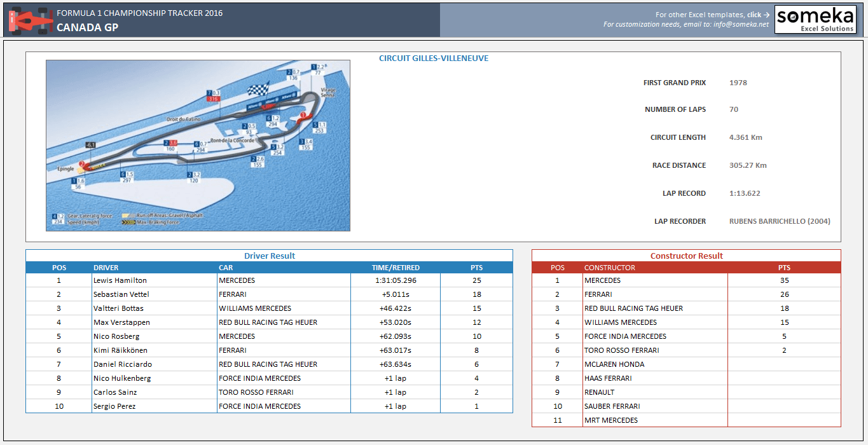Open the Gilles-Villeneuve circuit map image
This screenshot has height=445, width=868.
tap(198, 145)
